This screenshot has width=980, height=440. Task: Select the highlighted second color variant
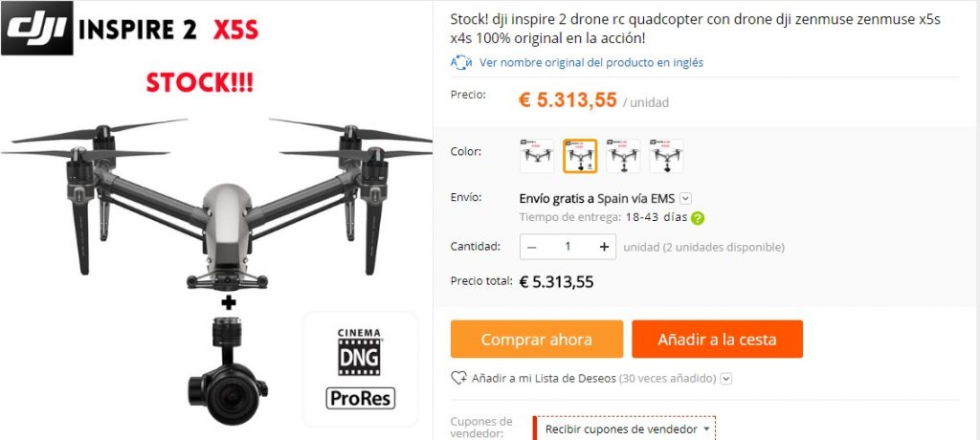tap(580, 156)
